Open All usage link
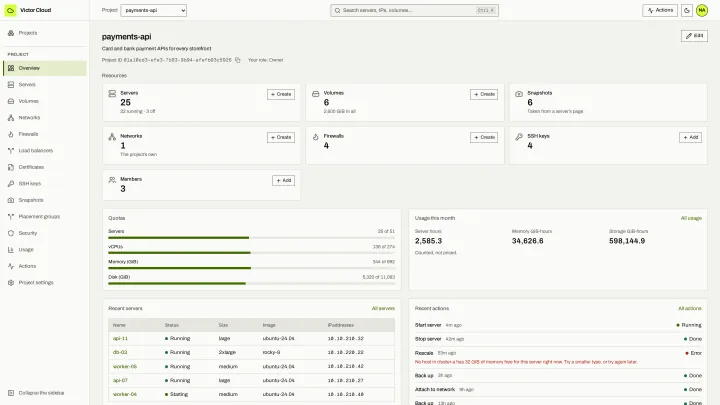Screen dimensions: 720x405 (x=691, y=218)
